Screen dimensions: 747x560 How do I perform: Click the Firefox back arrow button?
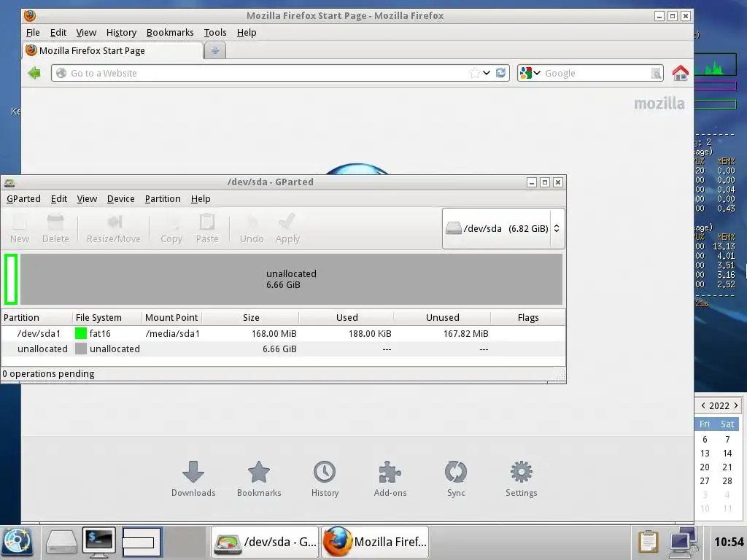point(34,73)
